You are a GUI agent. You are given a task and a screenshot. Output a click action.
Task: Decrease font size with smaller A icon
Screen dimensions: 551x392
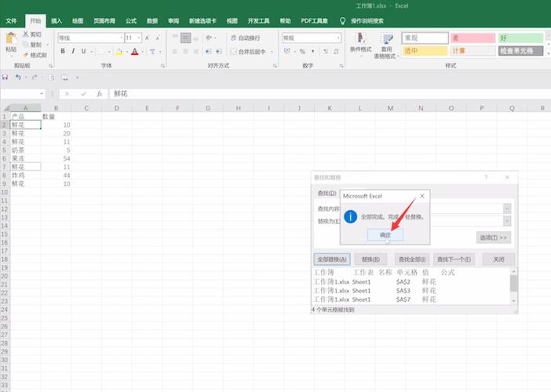click(158, 38)
